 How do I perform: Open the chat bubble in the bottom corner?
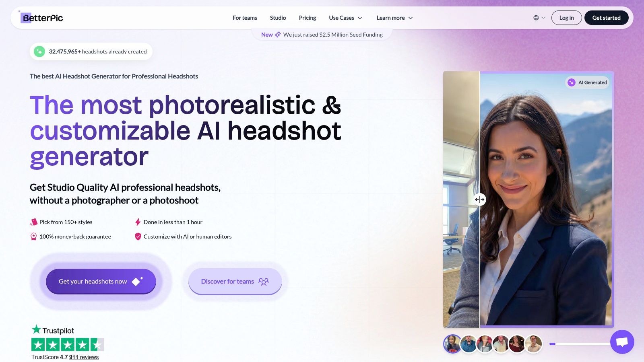pyautogui.click(x=622, y=342)
